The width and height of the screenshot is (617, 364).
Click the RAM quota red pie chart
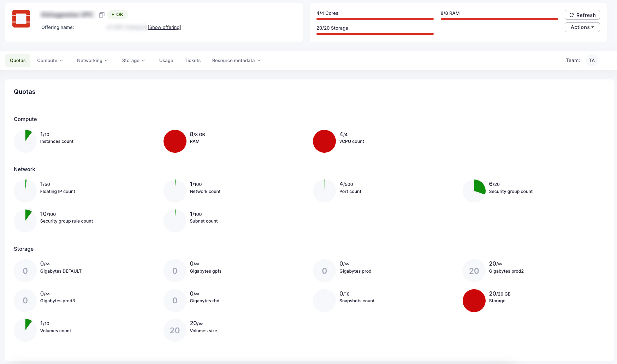tap(175, 141)
